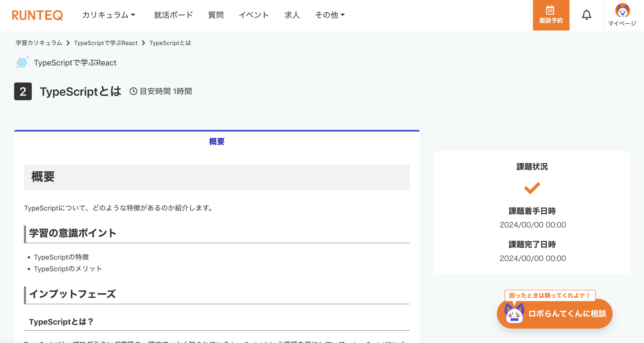Expand the その他 dropdown menu

[330, 15]
